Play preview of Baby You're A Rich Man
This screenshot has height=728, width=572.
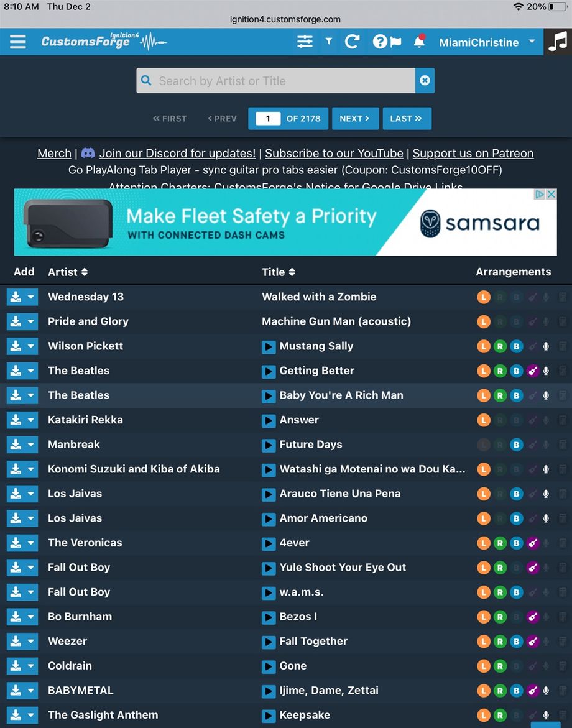pyautogui.click(x=269, y=395)
